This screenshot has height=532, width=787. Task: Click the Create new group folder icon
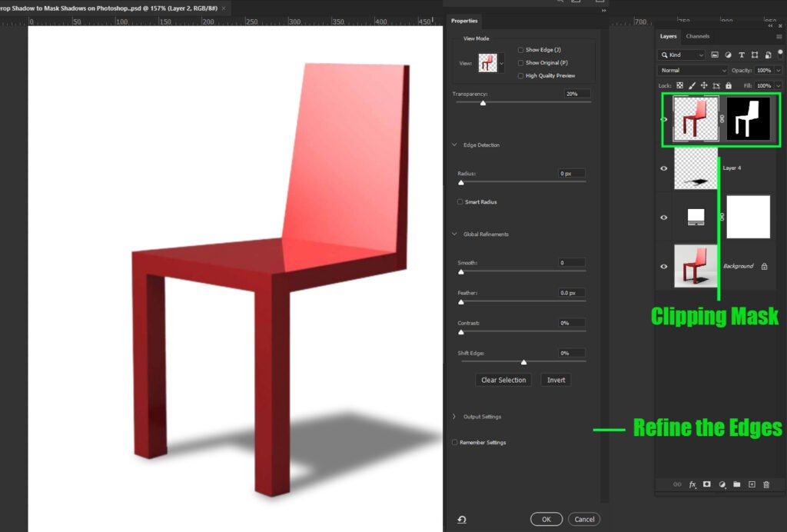[736, 484]
